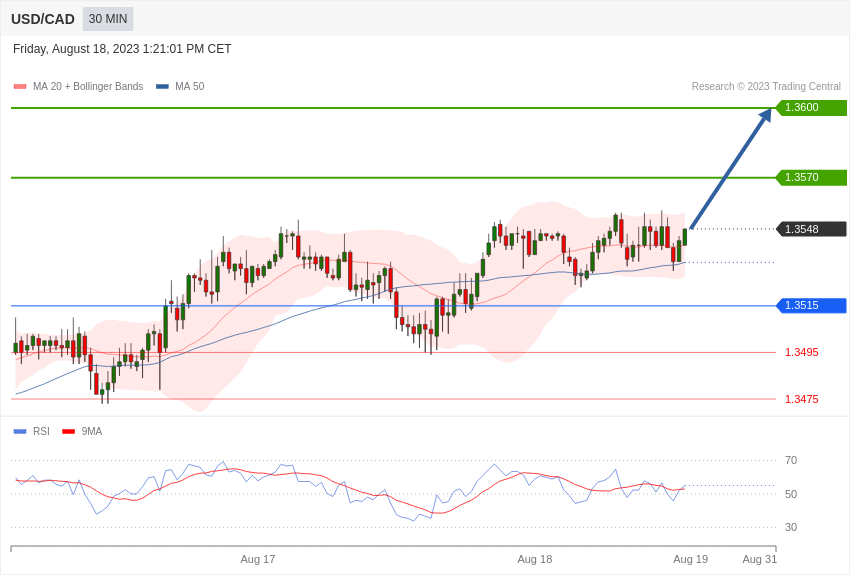Click the 9MA red legend swatch
Image resolution: width=850 pixels, height=576 pixels.
point(68,431)
